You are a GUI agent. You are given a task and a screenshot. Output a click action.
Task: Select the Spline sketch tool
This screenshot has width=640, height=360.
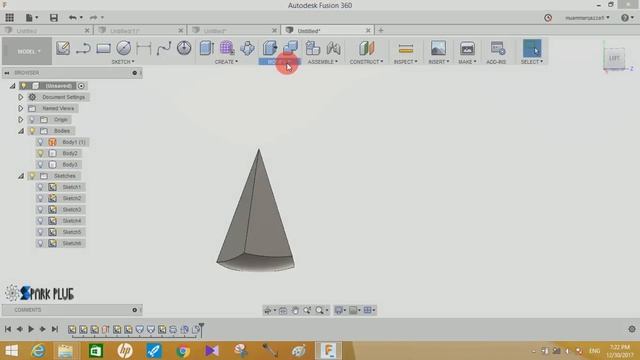[x=164, y=49]
